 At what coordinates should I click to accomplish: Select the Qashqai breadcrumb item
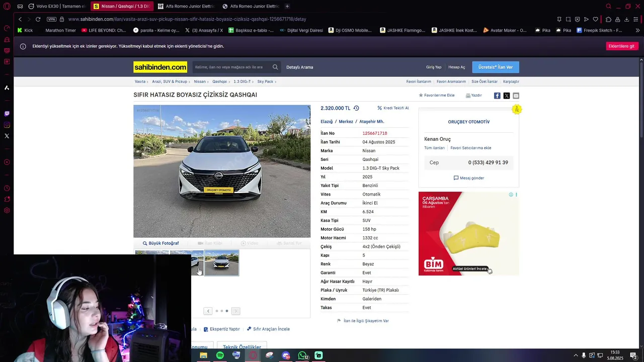(x=219, y=81)
